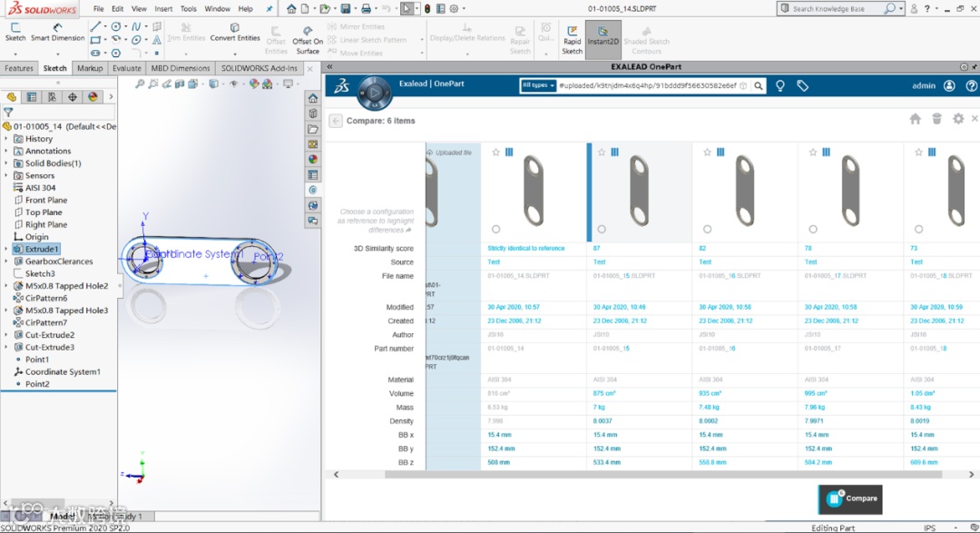Open the tags icon in OnePart header
The image size is (980, 533).
coord(802,85)
